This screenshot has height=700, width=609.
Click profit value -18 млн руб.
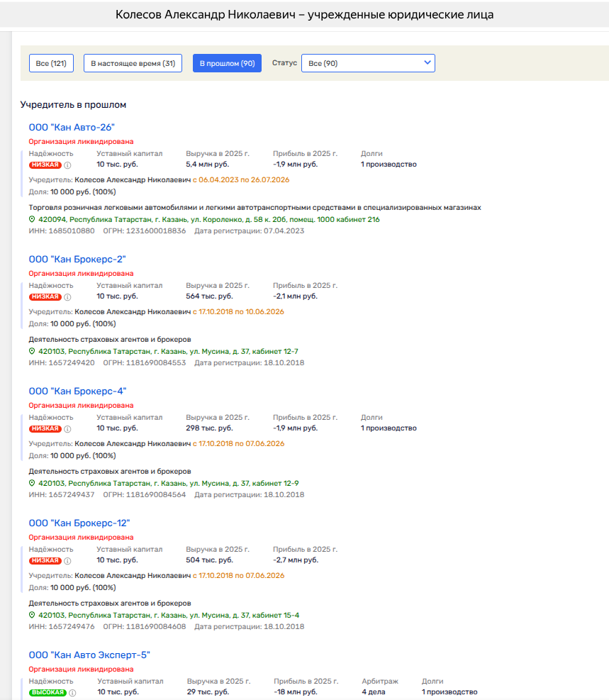(296, 692)
